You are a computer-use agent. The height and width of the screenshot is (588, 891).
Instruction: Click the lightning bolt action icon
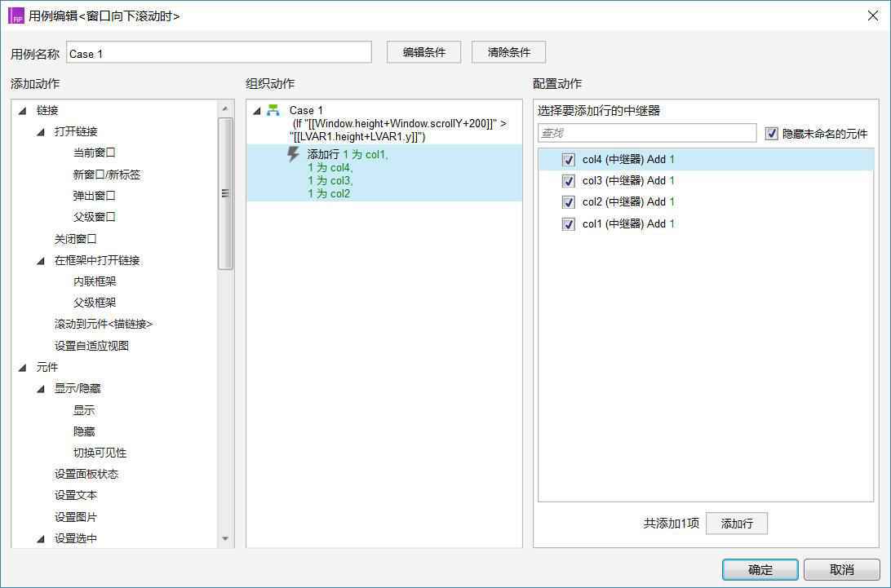point(293,154)
